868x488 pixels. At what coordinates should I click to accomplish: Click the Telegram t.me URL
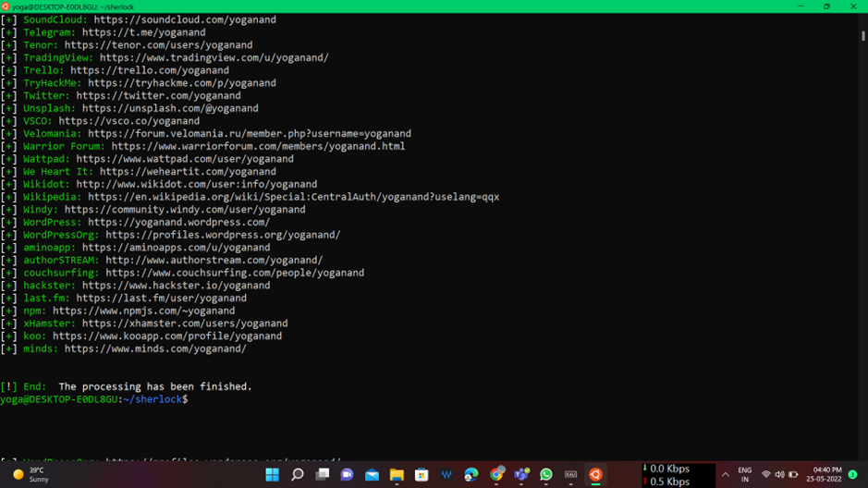tap(144, 32)
